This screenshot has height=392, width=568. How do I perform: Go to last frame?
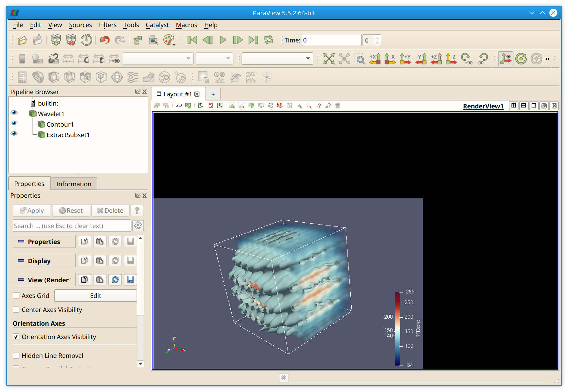pos(253,40)
